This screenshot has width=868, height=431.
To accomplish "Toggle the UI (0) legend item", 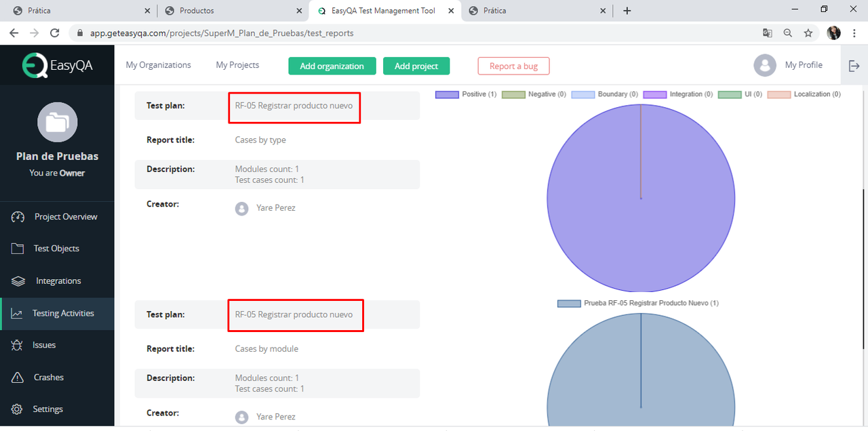I will point(740,94).
